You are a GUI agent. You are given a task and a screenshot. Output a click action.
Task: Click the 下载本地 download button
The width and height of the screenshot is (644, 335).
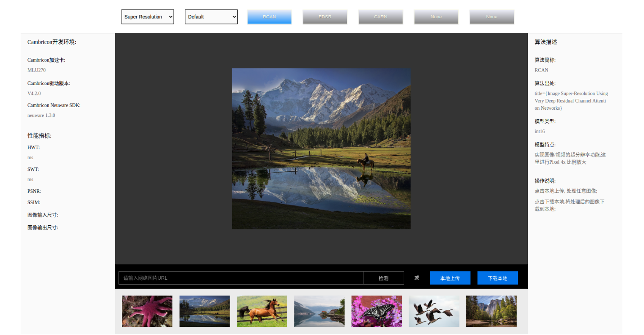tap(497, 278)
